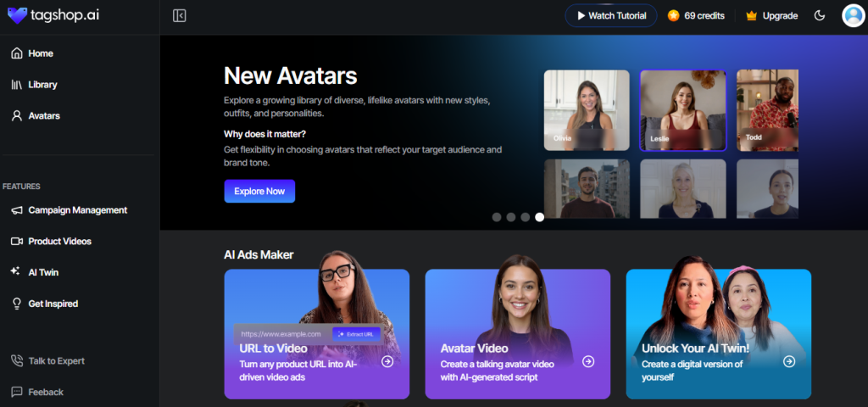Click the AI Ads Maker section heading
The height and width of the screenshot is (407, 868).
pos(259,254)
